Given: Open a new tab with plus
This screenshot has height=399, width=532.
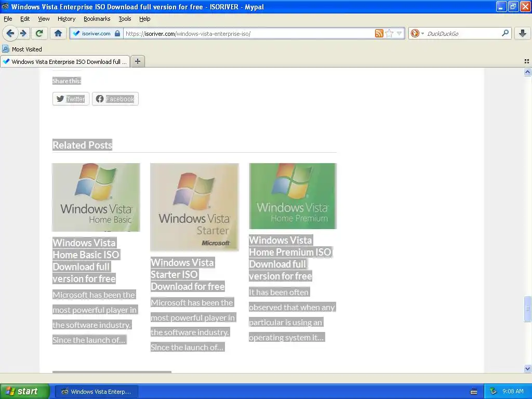Looking at the screenshot, I should tap(137, 61).
